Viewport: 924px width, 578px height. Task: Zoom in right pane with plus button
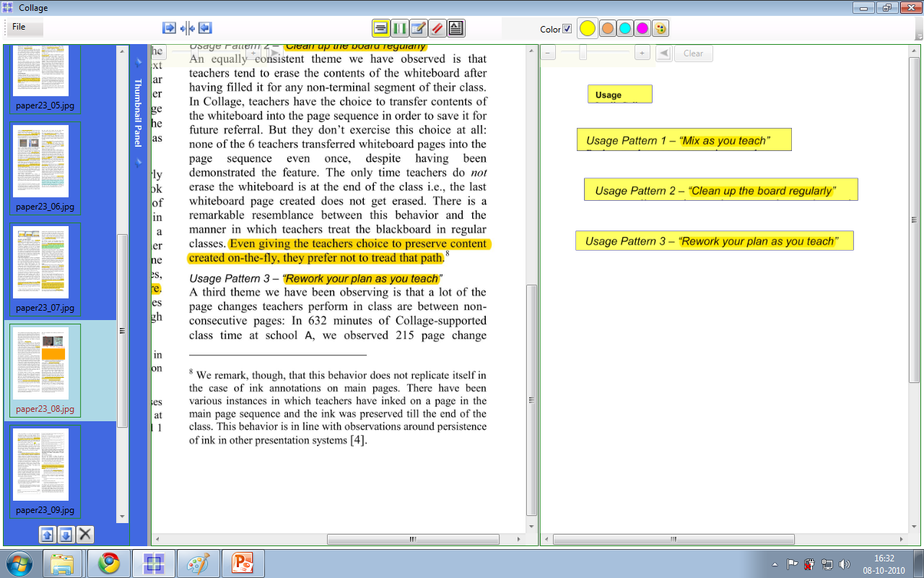click(x=642, y=53)
